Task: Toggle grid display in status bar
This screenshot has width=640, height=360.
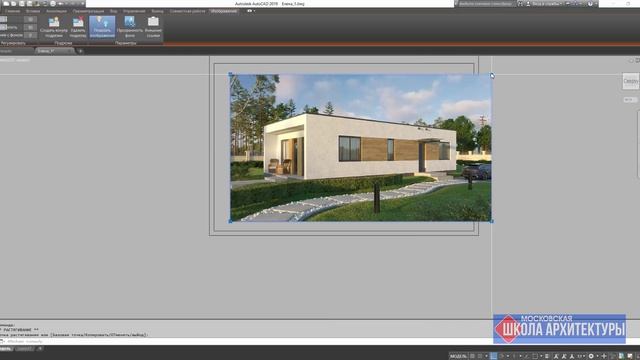Action: 472,356
